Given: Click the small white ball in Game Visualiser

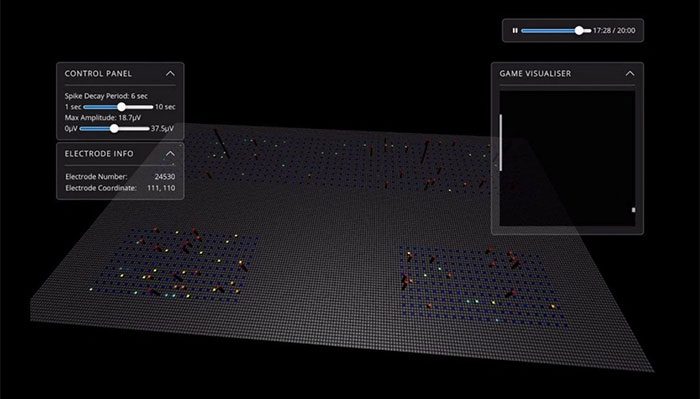Looking at the screenshot, I should tap(633, 210).
